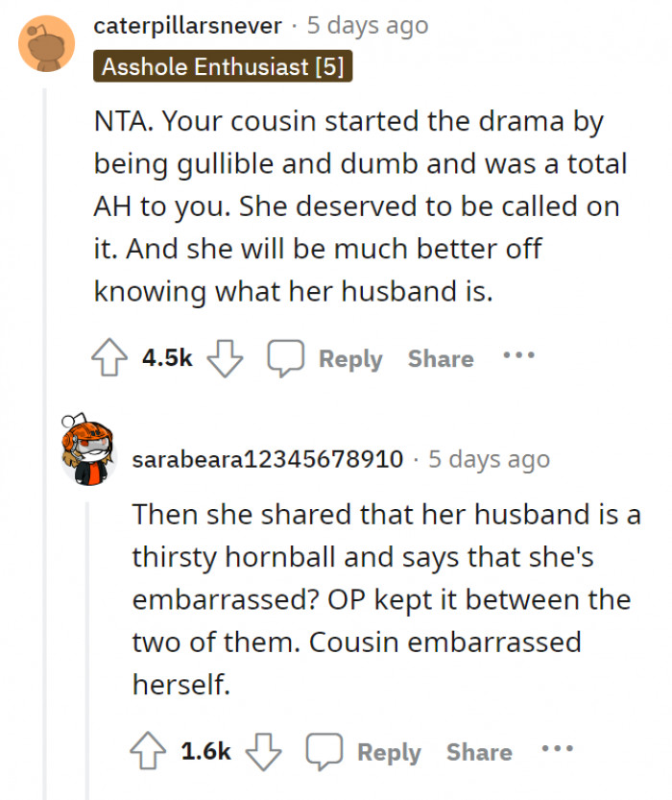Click Reply on caterpillarsnever's comment
The image size is (672, 800).
[x=349, y=358]
